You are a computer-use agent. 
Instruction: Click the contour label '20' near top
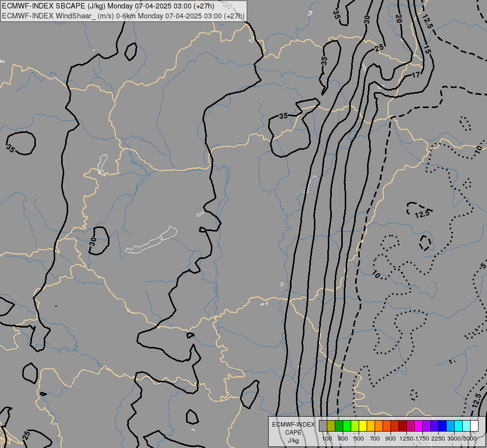(399, 18)
